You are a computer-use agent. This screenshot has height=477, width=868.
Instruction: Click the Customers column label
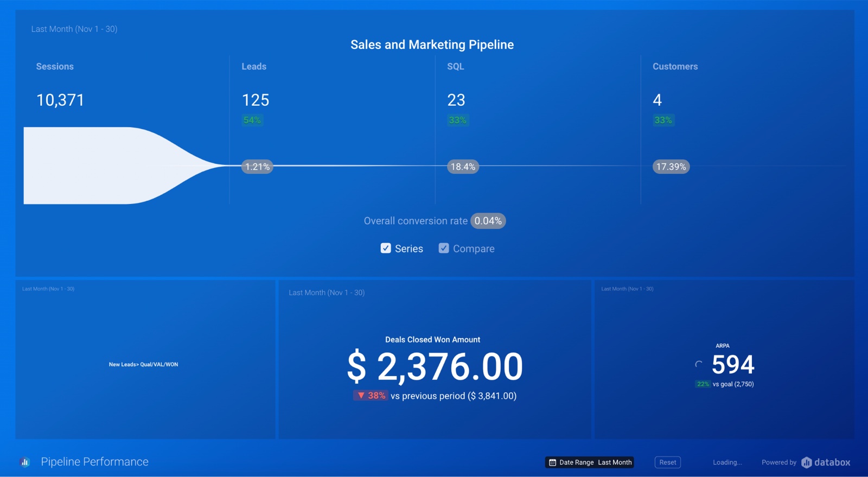point(675,66)
